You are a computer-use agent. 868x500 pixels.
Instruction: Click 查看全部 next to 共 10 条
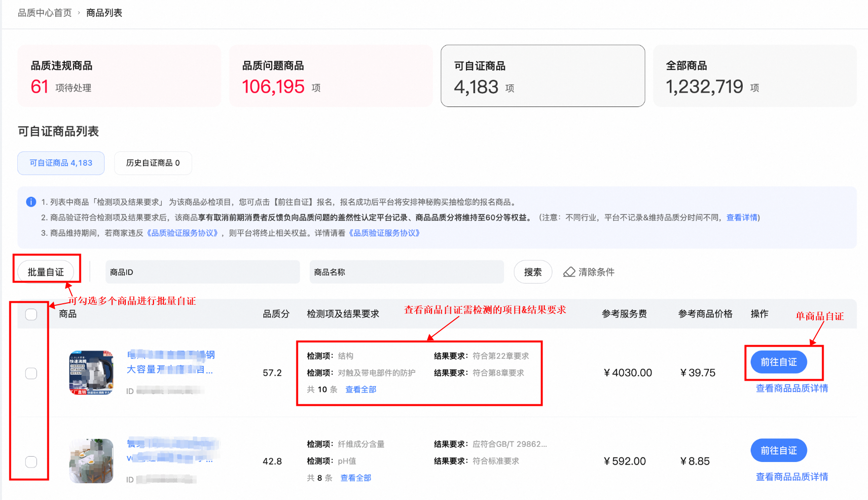361,390
